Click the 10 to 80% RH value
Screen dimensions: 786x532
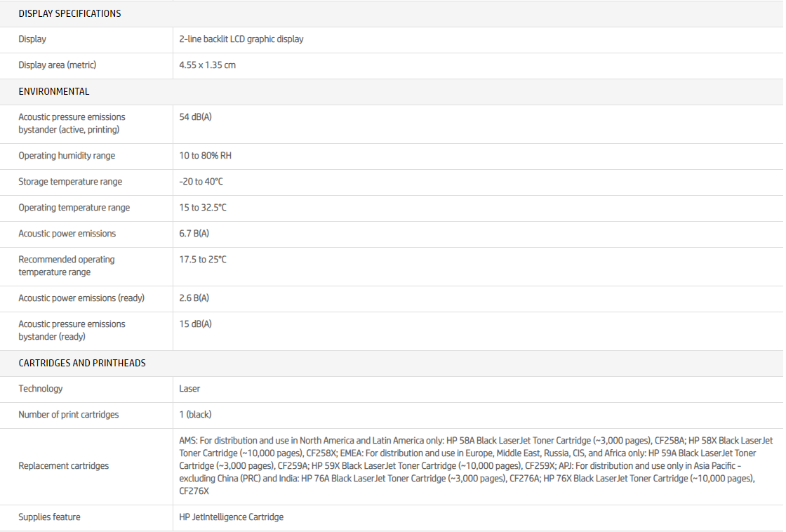pyautogui.click(x=206, y=156)
